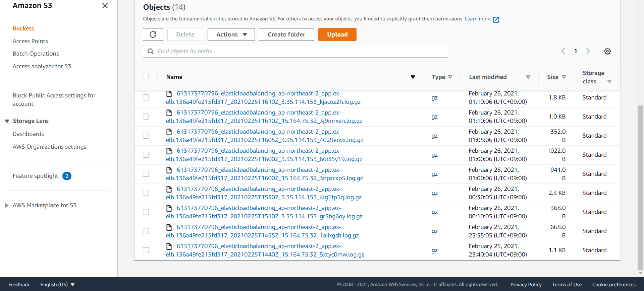644x291 pixels.
Task: Click the Feature spotlight badge showing 2
Action: coord(67,176)
